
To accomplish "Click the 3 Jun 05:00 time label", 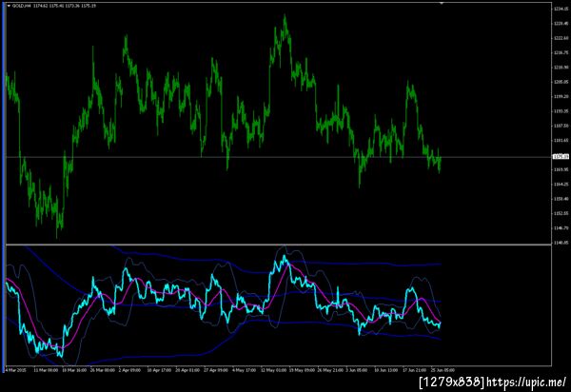I will [x=357, y=370].
